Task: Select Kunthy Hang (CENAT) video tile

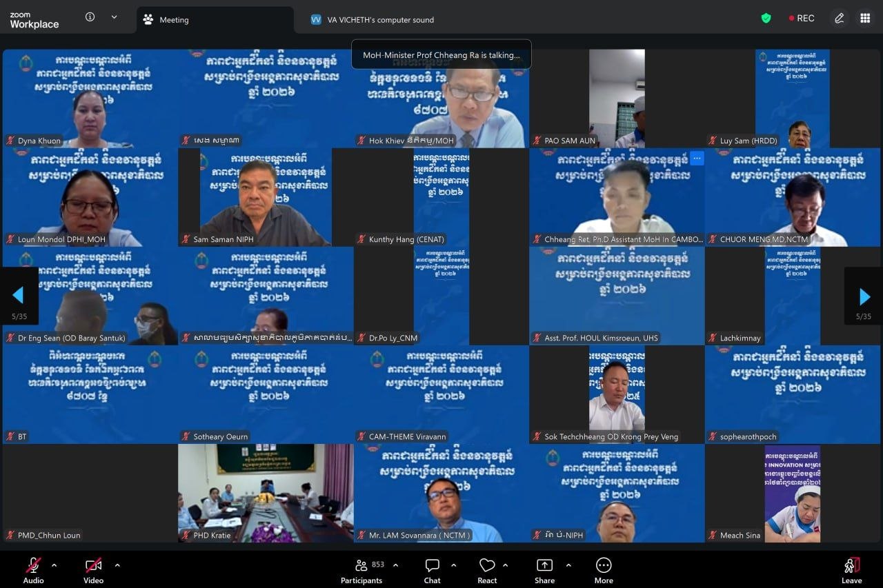Action: [441, 197]
